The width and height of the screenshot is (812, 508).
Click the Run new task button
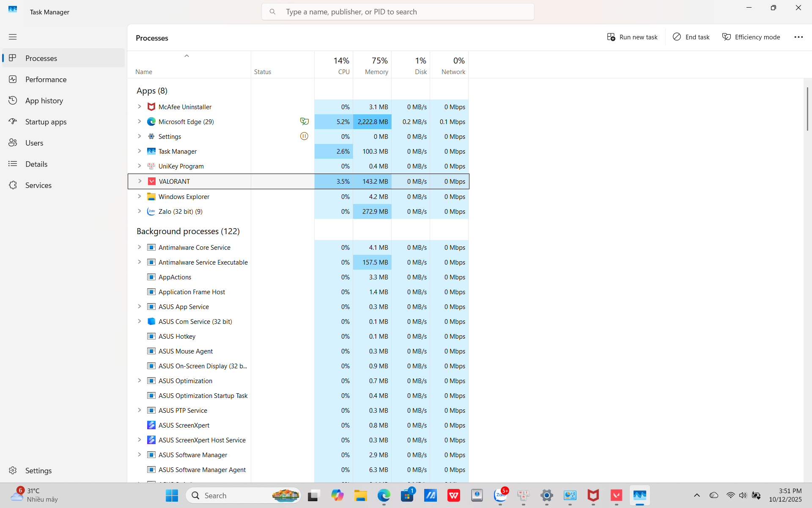(x=632, y=37)
